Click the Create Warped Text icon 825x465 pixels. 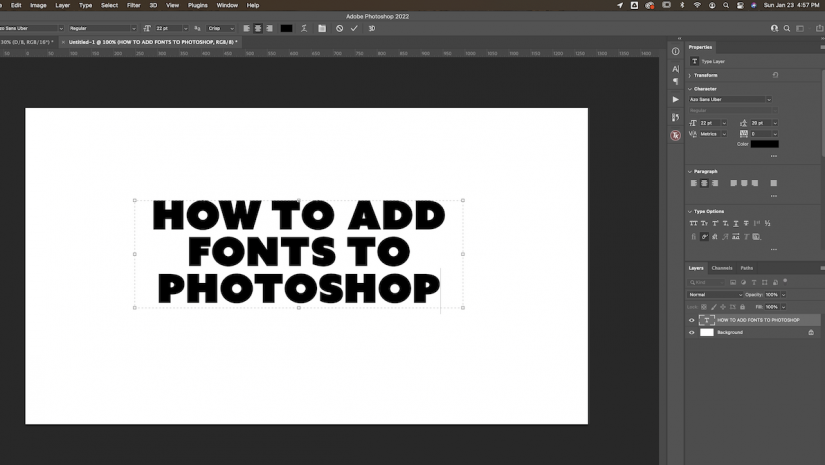click(x=304, y=28)
